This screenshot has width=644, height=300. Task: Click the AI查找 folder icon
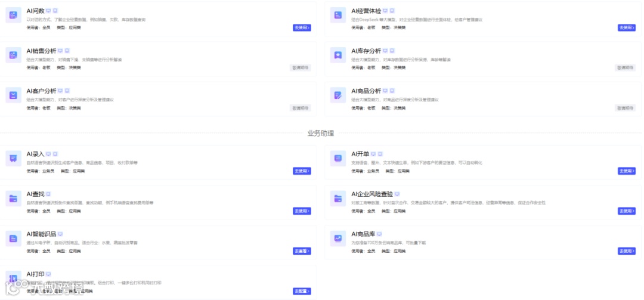click(14, 198)
